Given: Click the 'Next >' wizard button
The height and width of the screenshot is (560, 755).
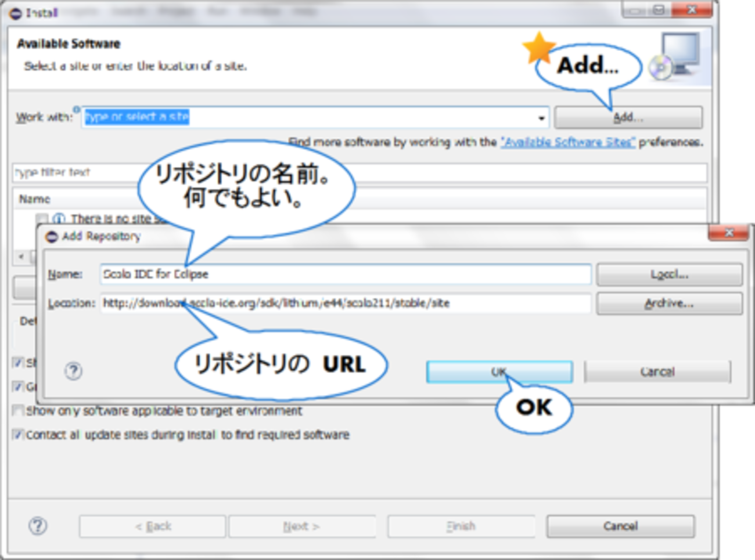Looking at the screenshot, I should [302, 526].
